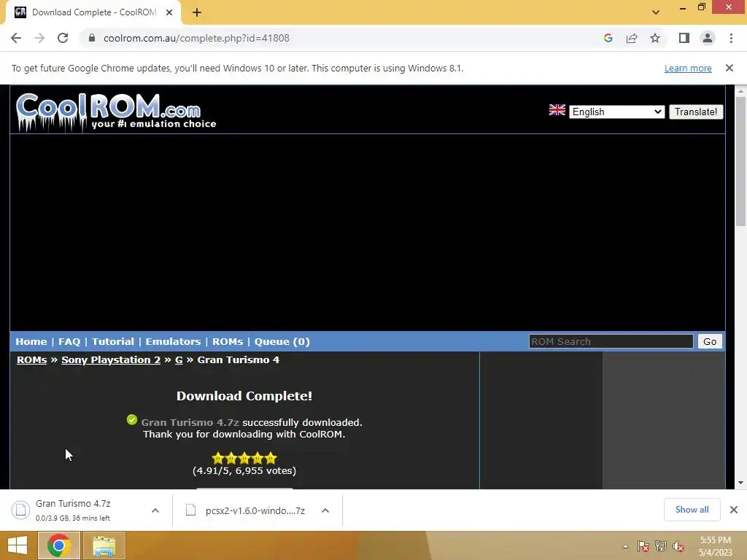Screen dimensions: 747x560
Task: Click Chrome taskbar icon
Action: pyautogui.click(x=59, y=545)
